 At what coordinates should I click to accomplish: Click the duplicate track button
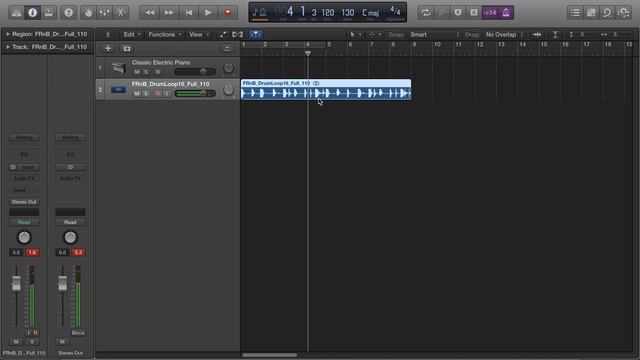coord(127,49)
